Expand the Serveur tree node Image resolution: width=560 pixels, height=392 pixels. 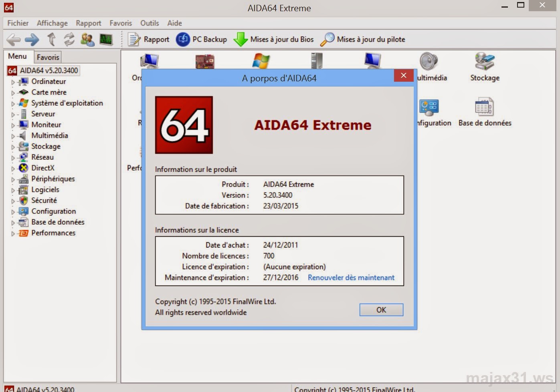point(13,114)
